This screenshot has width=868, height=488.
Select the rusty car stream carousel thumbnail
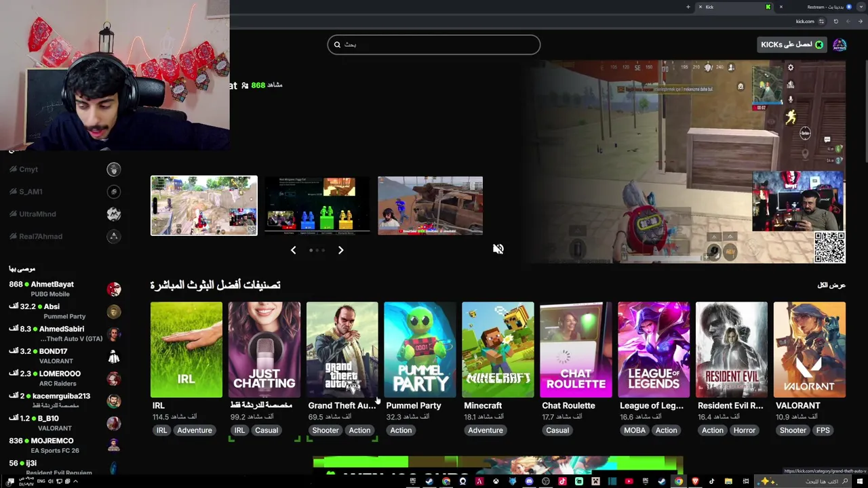431,205
